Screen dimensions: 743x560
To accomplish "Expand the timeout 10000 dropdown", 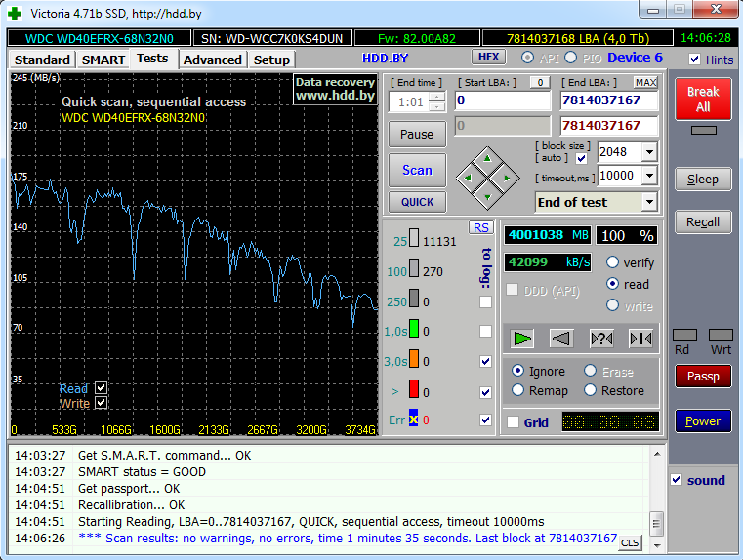I will [649, 176].
